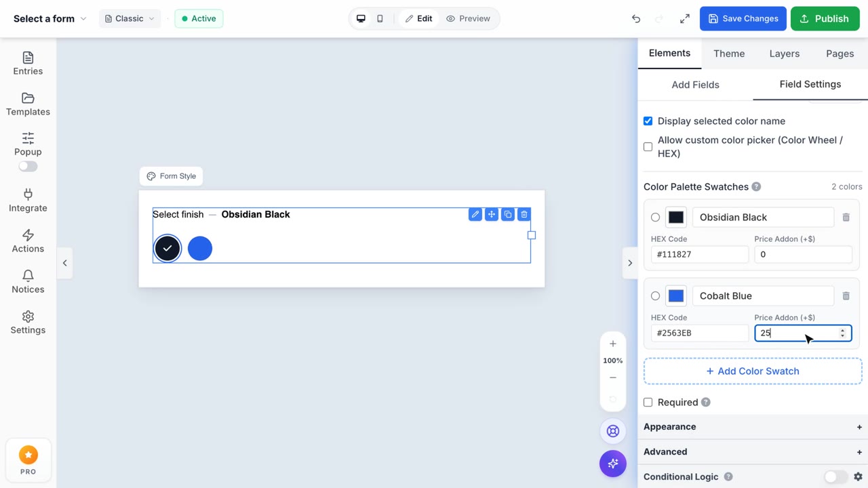This screenshot has height=488, width=868.
Task: Open the Classic style dropdown
Action: [130, 18]
